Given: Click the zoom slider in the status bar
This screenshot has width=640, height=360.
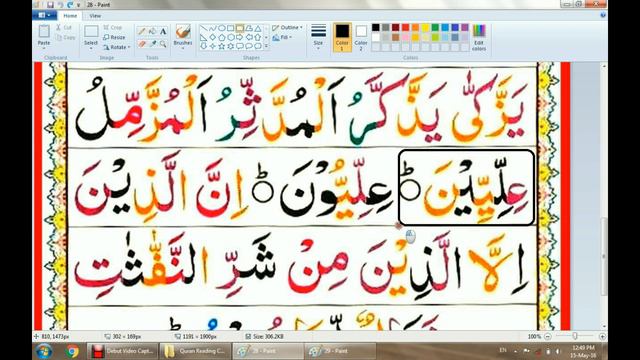Looking at the screenshot, I should pyautogui.click(x=575, y=336).
